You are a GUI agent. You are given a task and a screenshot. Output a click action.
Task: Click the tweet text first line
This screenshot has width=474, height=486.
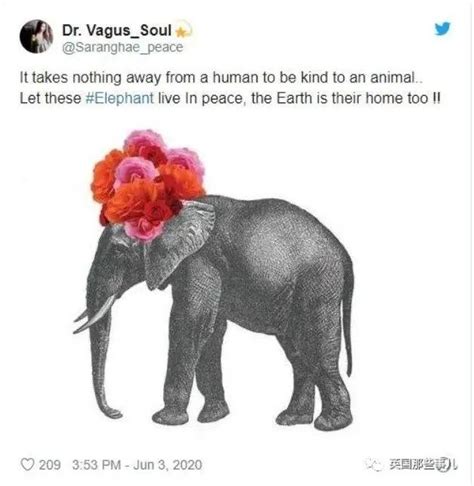coord(221,78)
